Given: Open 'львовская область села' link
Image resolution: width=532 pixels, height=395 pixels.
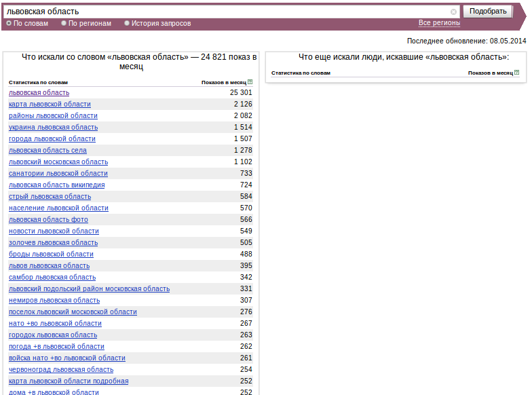Looking at the screenshot, I should (x=47, y=151).
